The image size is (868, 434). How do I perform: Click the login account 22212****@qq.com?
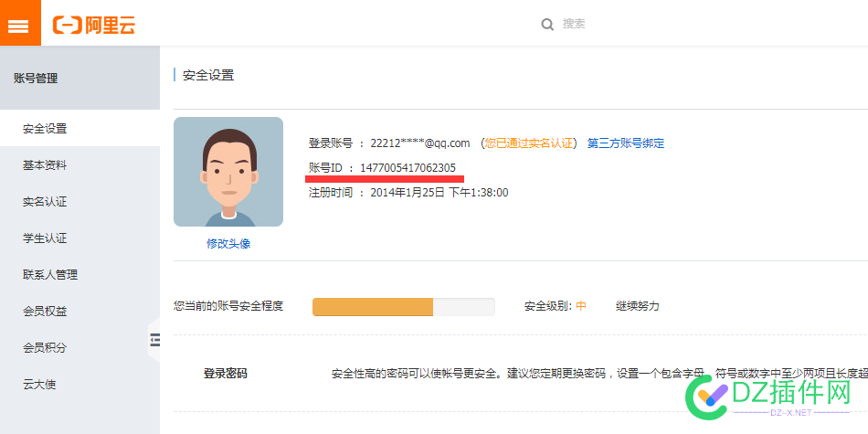(420, 143)
